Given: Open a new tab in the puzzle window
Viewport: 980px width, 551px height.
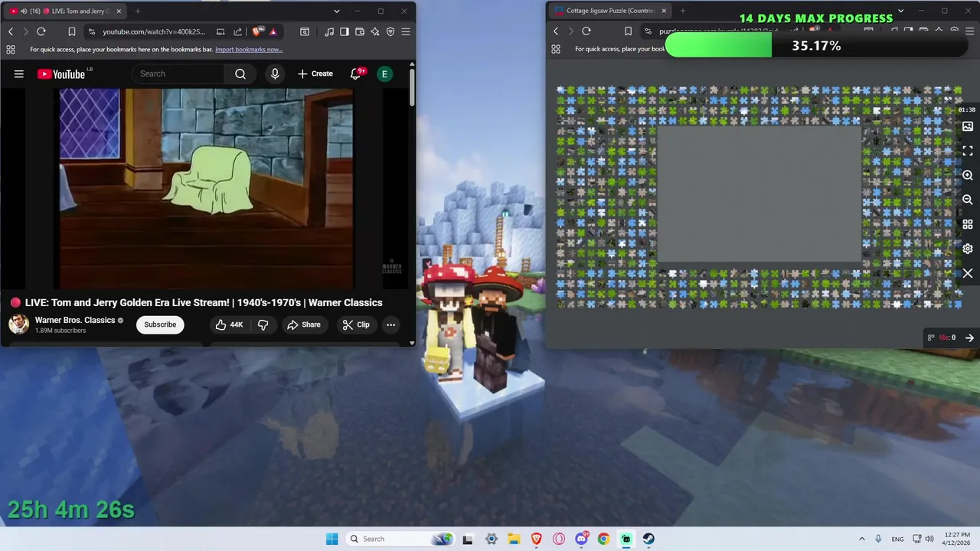Looking at the screenshot, I should coord(683,11).
